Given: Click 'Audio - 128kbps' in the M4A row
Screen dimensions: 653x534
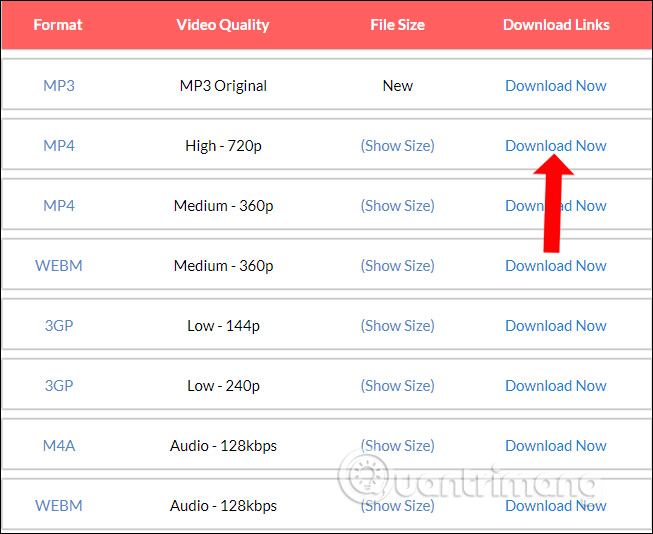Looking at the screenshot, I should pyautogui.click(x=223, y=446).
